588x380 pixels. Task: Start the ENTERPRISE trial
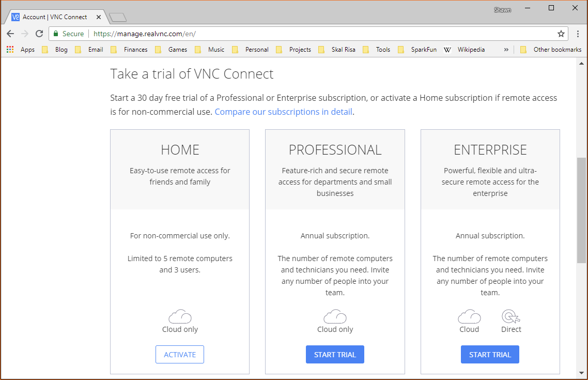490,355
